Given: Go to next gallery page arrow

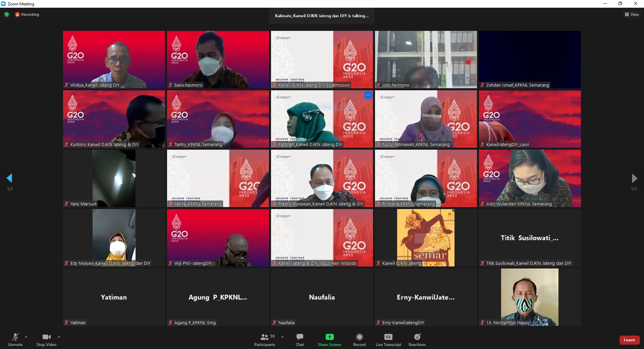Looking at the screenshot, I should pyautogui.click(x=634, y=178).
